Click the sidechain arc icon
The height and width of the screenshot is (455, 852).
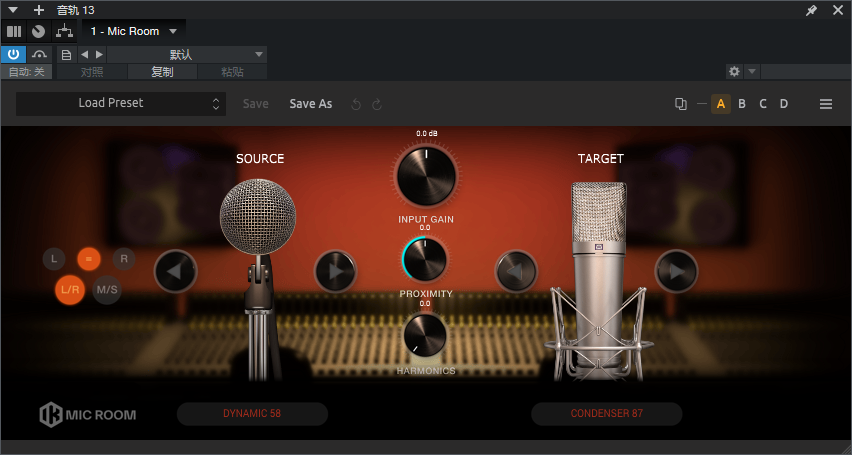point(40,54)
